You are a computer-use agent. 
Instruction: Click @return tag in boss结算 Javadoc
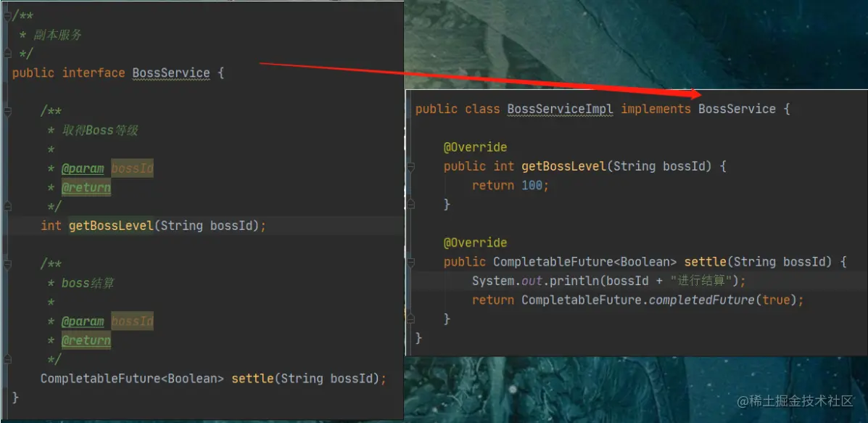point(86,340)
